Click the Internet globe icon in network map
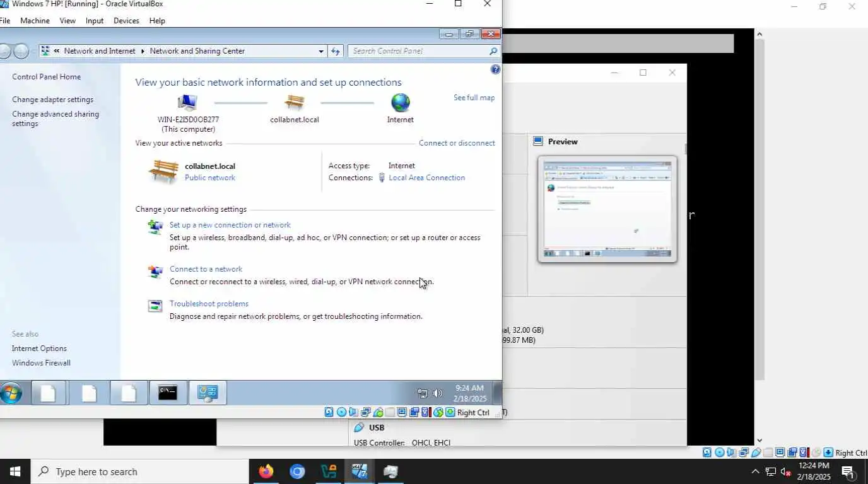Screen dimensions: 868x484 401,102
